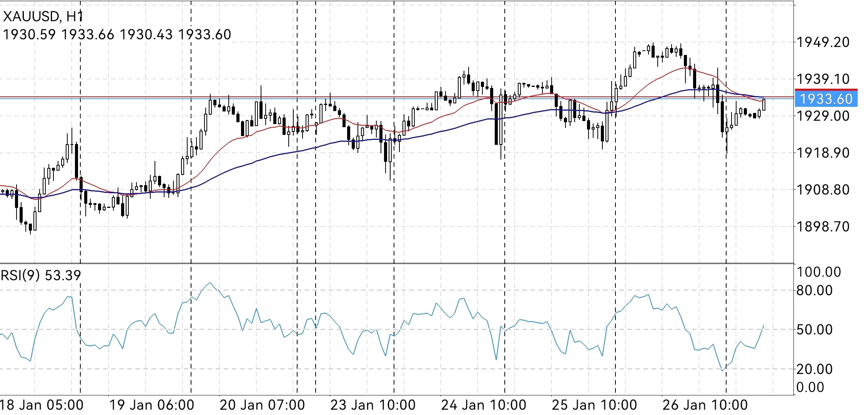Click the red bar above the price tag
This screenshot has width=868, height=415.
[826, 90]
